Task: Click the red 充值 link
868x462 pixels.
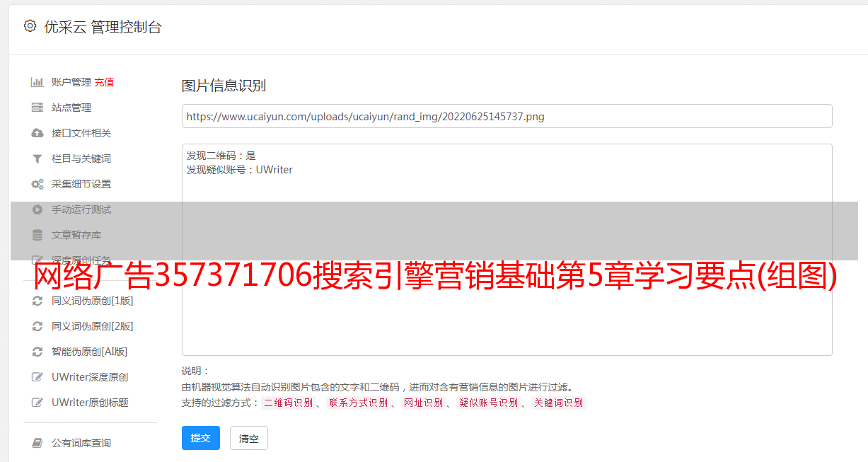Action: 104,82
